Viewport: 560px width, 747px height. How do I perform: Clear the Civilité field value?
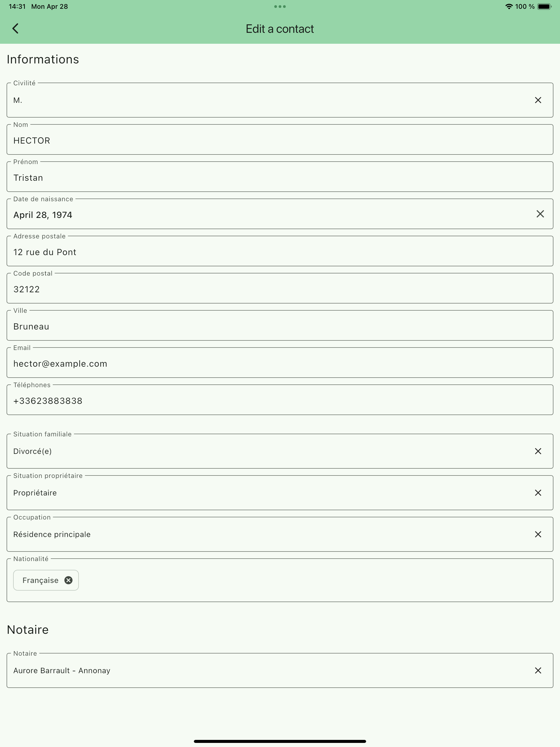tap(538, 100)
